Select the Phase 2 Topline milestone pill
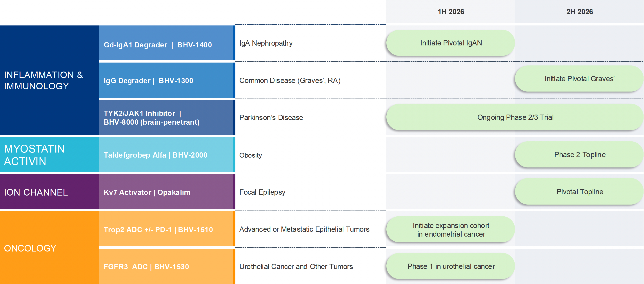The image size is (644, 284). coord(580,155)
